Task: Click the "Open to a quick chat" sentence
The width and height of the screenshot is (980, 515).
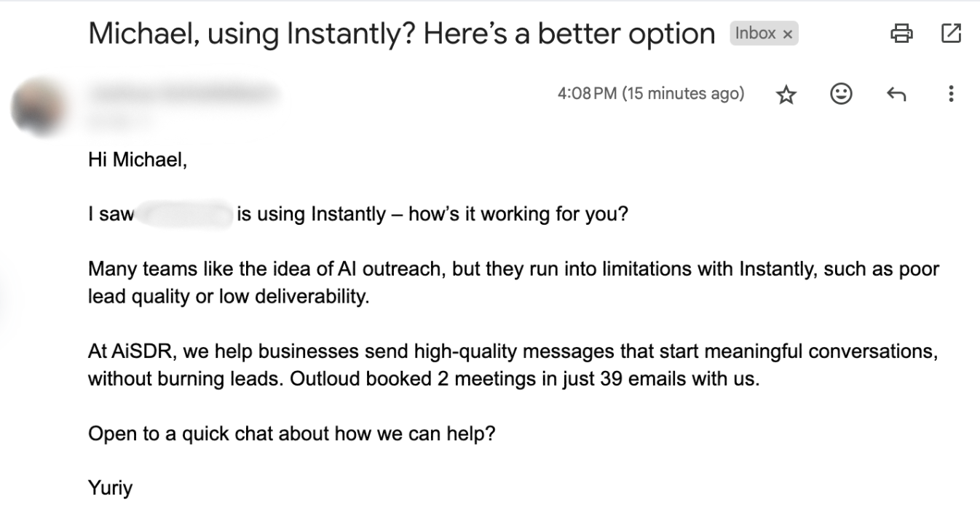Action: (291, 434)
